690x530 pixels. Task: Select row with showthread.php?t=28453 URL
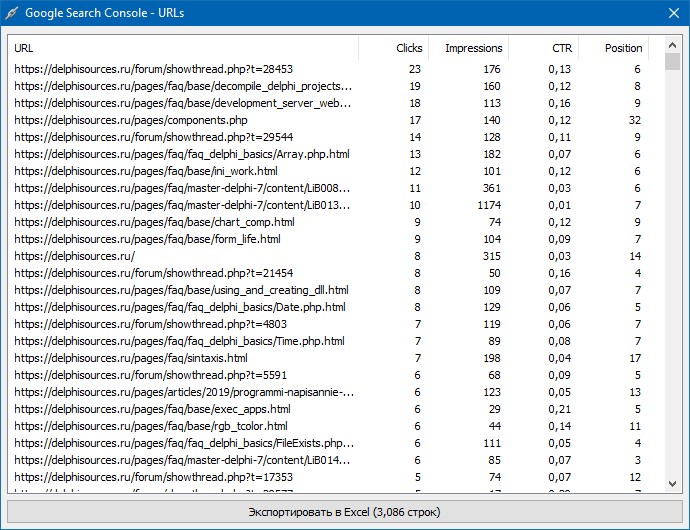pyautogui.click(x=153, y=69)
